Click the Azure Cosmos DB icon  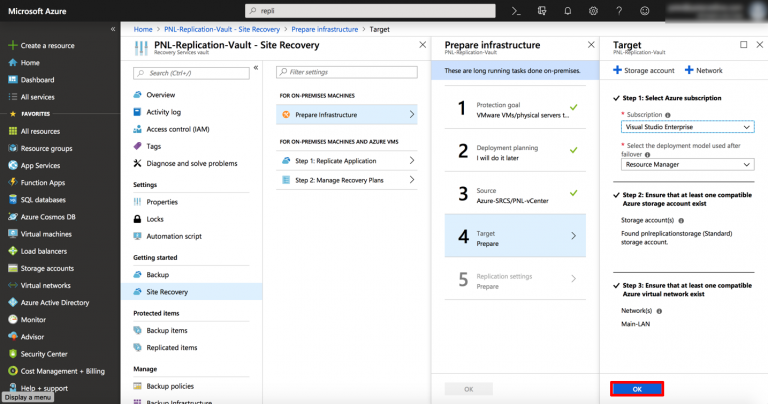coord(13,217)
